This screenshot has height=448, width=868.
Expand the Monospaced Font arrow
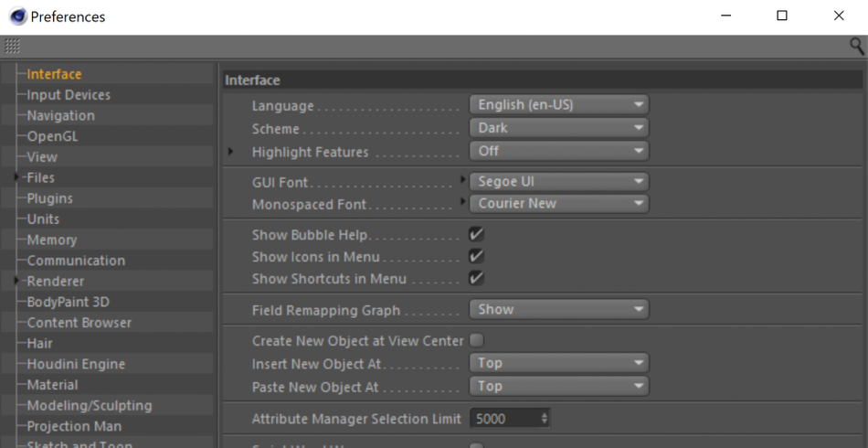click(463, 201)
